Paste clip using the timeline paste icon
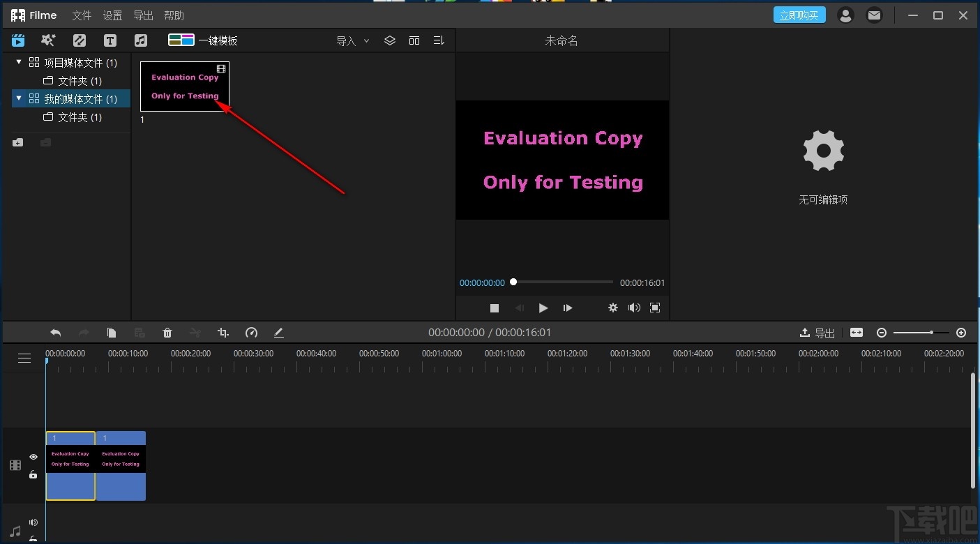This screenshot has height=544, width=980. click(140, 333)
